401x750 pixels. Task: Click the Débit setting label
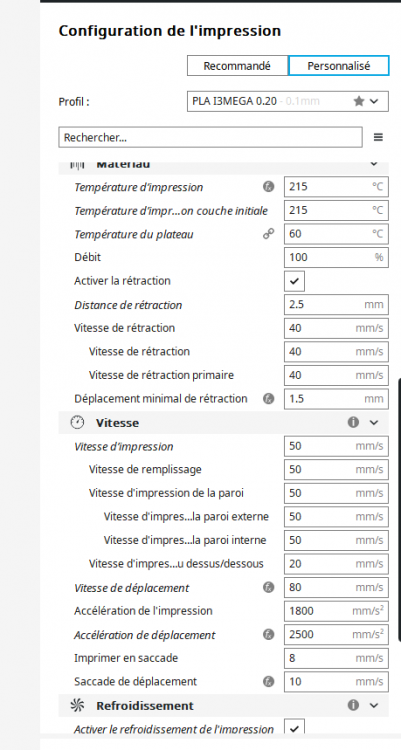(88, 257)
